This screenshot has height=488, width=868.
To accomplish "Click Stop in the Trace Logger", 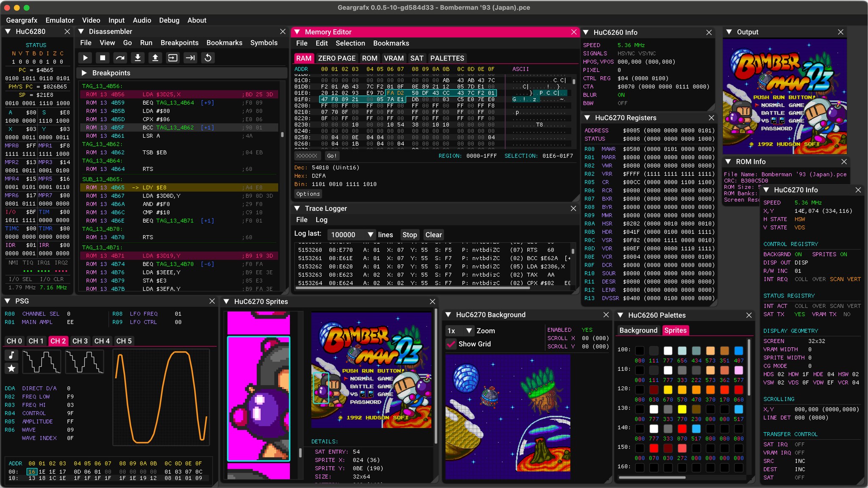I will tap(409, 235).
